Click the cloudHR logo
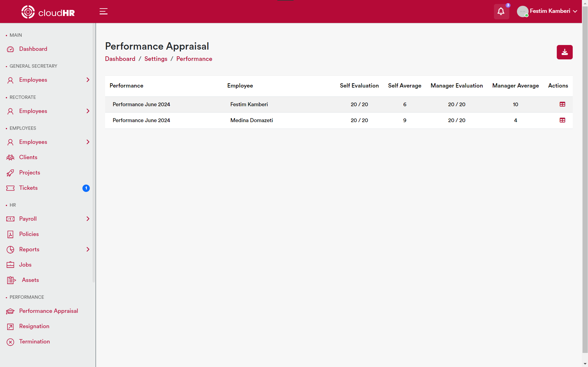 point(48,12)
